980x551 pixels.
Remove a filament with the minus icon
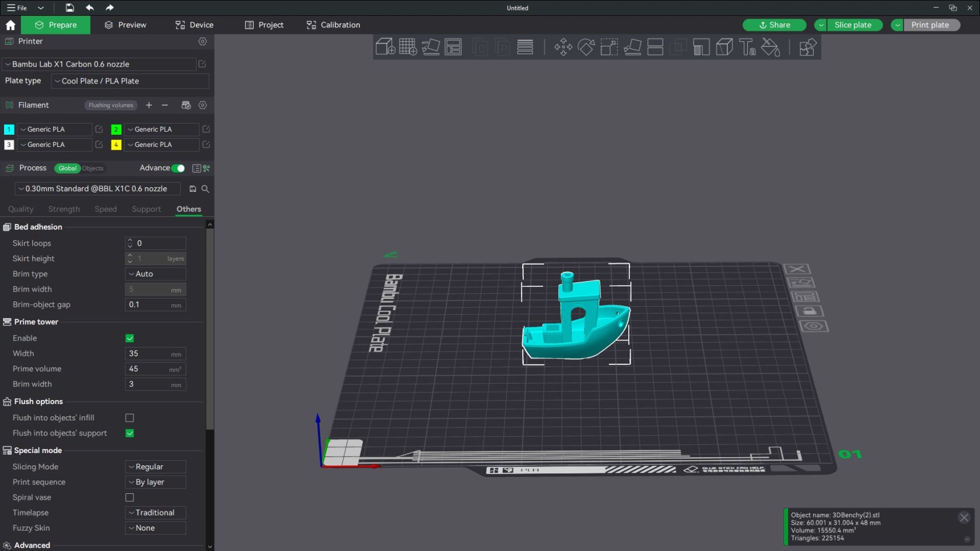(x=165, y=105)
